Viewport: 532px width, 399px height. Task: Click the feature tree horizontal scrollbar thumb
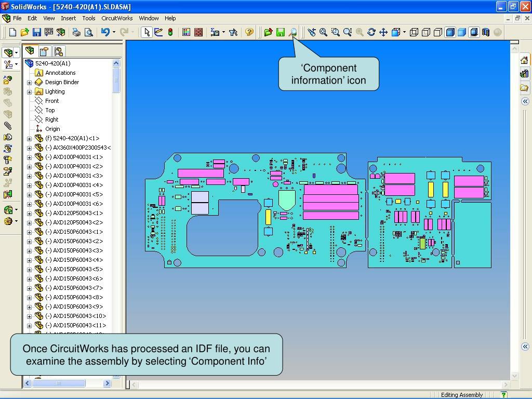click(59, 383)
